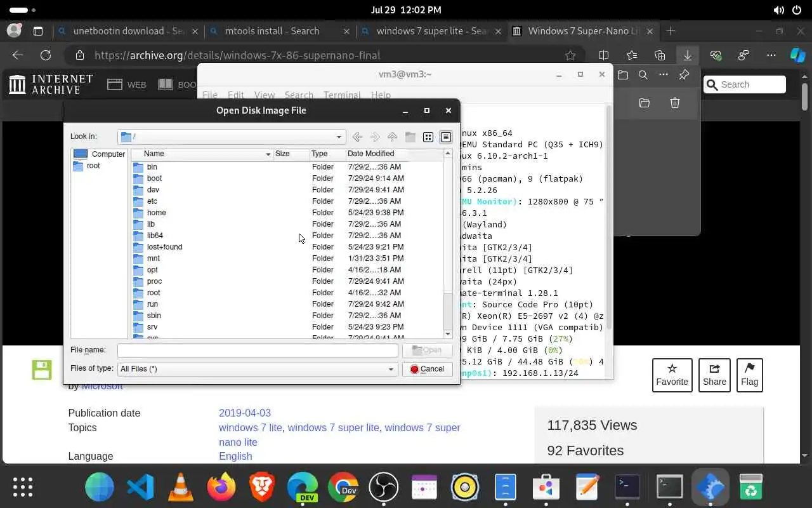The width and height of the screenshot is (812, 508).
Task: Sort by the Name column header
Action: (x=202, y=154)
